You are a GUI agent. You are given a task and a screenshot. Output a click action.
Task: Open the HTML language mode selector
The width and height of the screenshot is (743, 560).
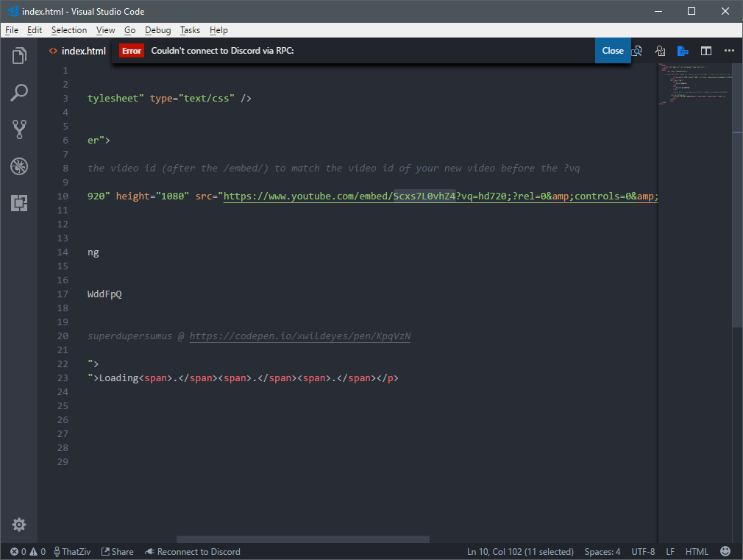[x=697, y=551]
